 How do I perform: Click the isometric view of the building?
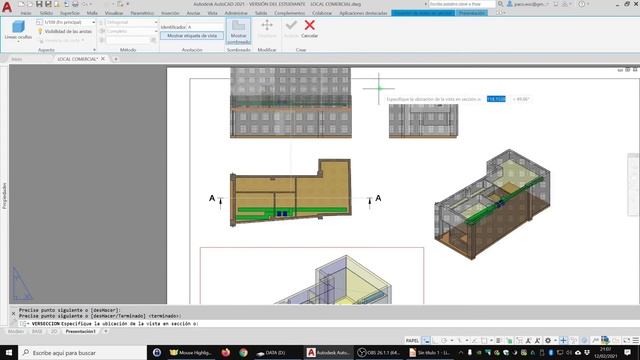[493, 204]
